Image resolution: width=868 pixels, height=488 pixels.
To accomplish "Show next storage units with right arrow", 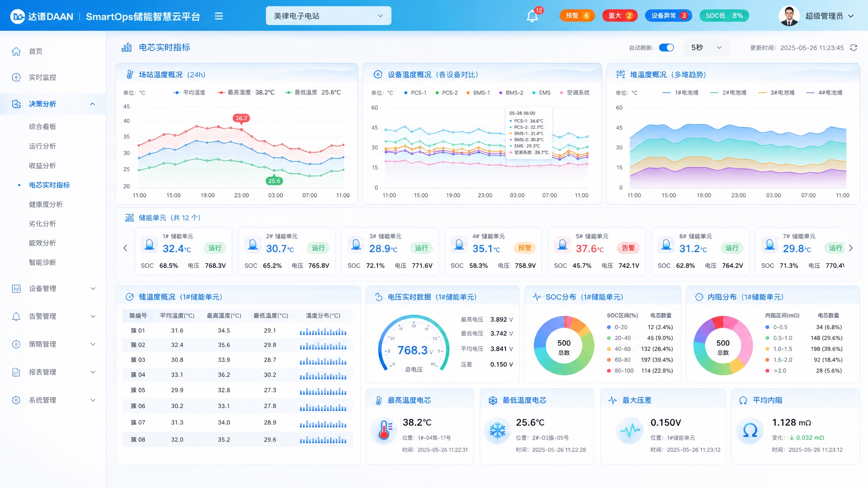I will 851,248.
